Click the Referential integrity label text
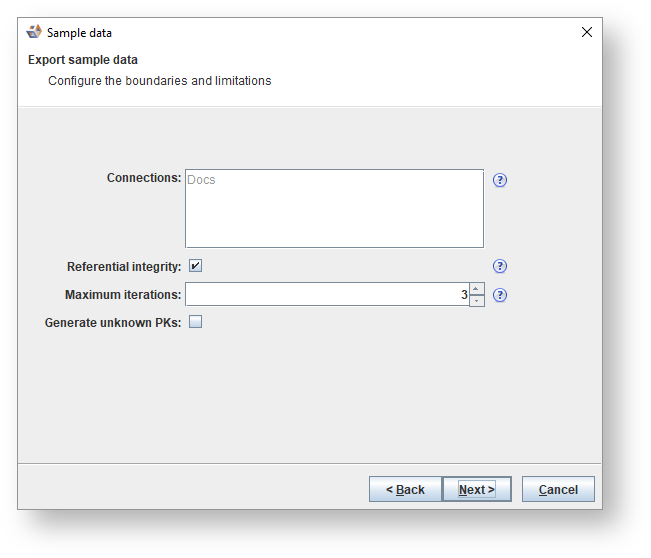Image resolution: width=651 pixels, height=558 pixels. (124, 267)
